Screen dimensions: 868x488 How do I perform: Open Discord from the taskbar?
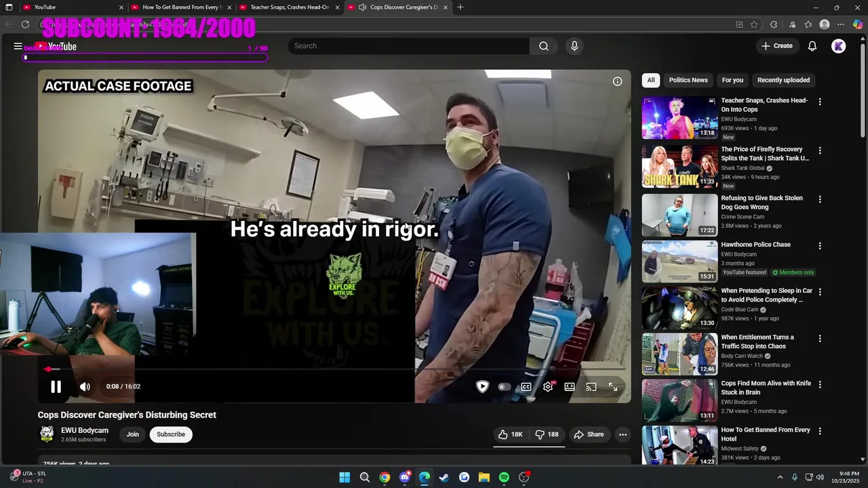405,477
